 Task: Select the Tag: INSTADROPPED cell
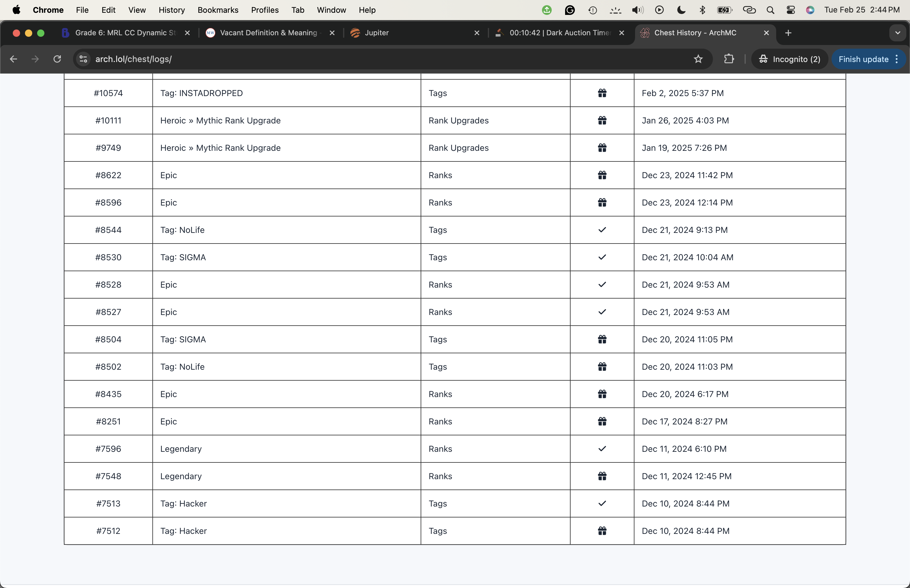287,93
